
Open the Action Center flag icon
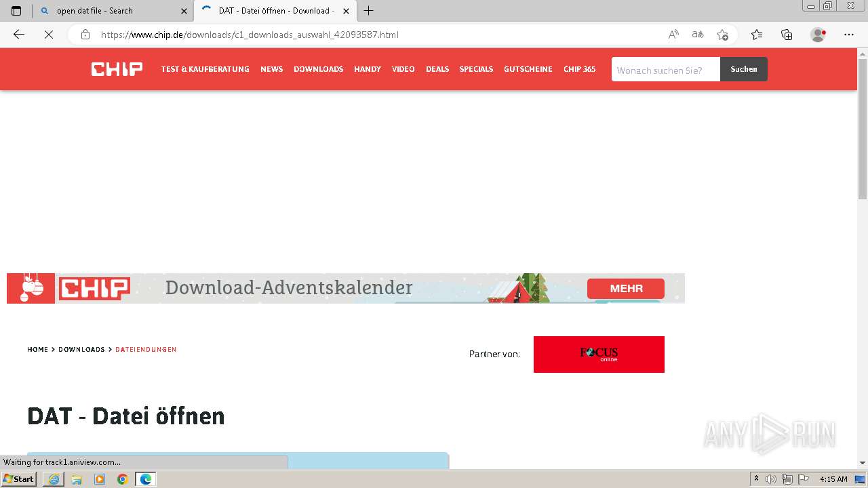pos(803,479)
